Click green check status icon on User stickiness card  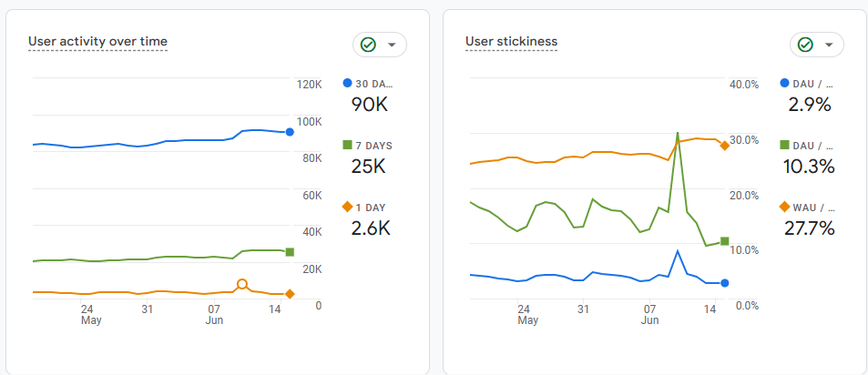[x=805, y=45]
